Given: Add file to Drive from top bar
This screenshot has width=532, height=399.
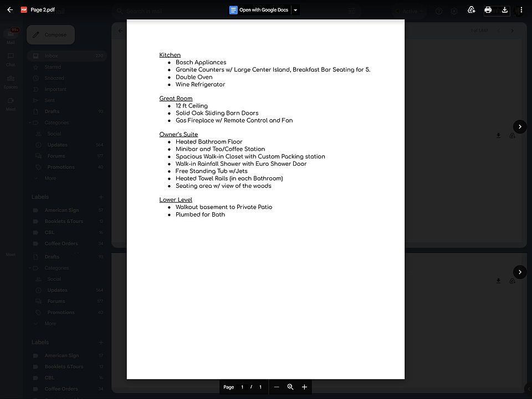Looking at the screenshot, I should click(471, 10).
